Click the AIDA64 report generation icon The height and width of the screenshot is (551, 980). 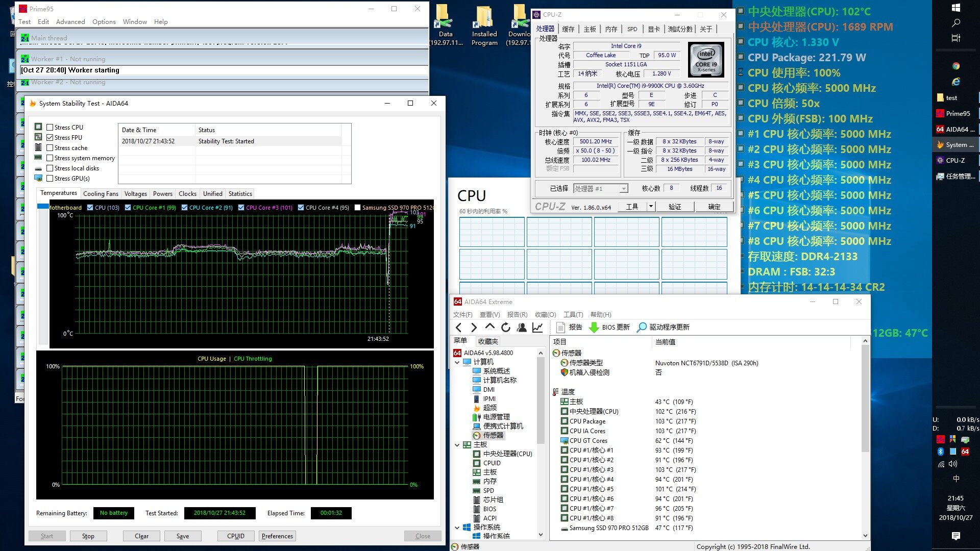coord(561,327)
